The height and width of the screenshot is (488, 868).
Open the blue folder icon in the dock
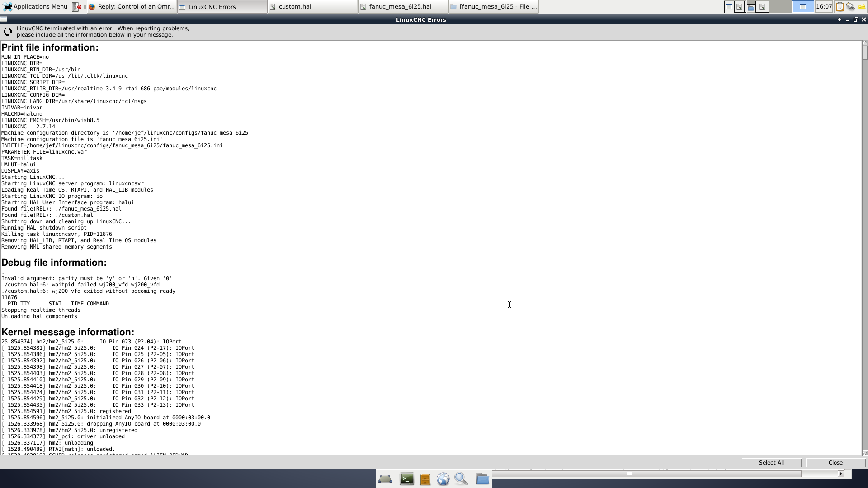pyautogui.click(x=482, y=479)
